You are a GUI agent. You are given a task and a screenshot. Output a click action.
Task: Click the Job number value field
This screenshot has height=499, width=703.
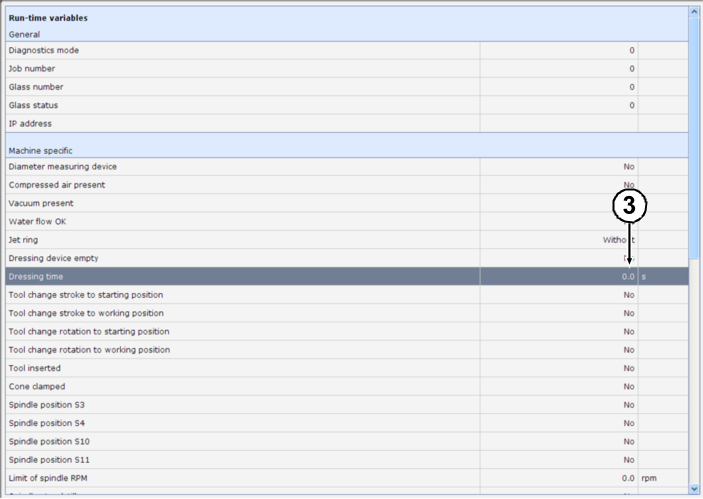(x=560, y=69)
